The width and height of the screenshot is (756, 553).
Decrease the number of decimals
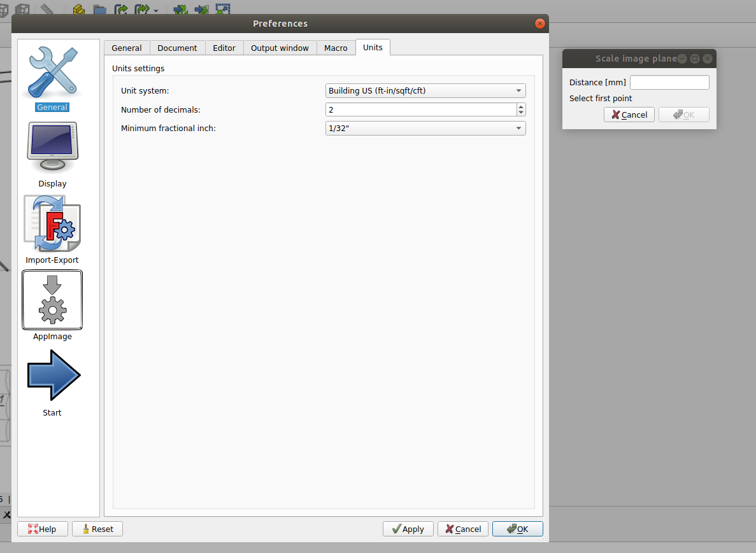coord(521,113)
